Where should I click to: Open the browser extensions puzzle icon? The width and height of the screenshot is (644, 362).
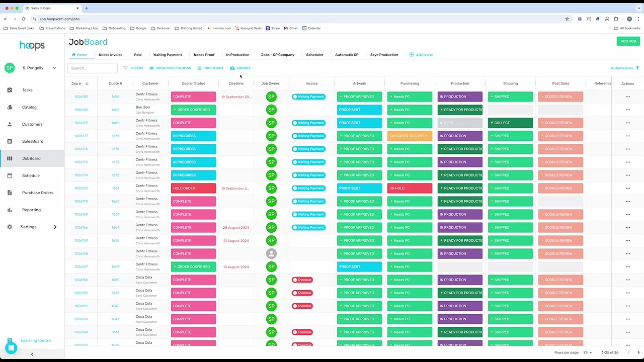click(616, 19)
